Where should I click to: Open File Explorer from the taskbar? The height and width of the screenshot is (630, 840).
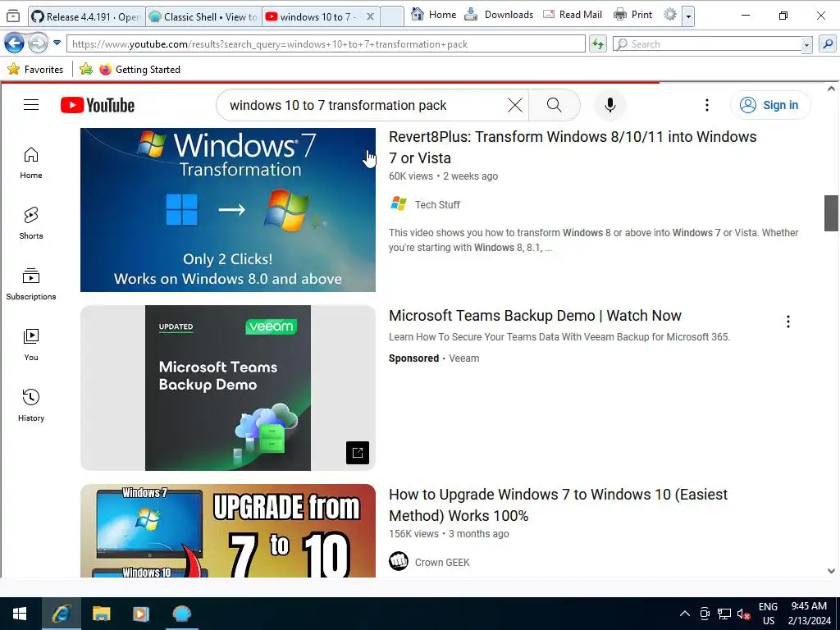coord(101,614)
